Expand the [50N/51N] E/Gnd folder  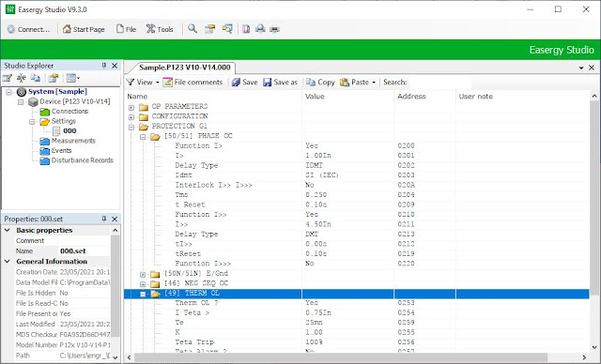143,275
